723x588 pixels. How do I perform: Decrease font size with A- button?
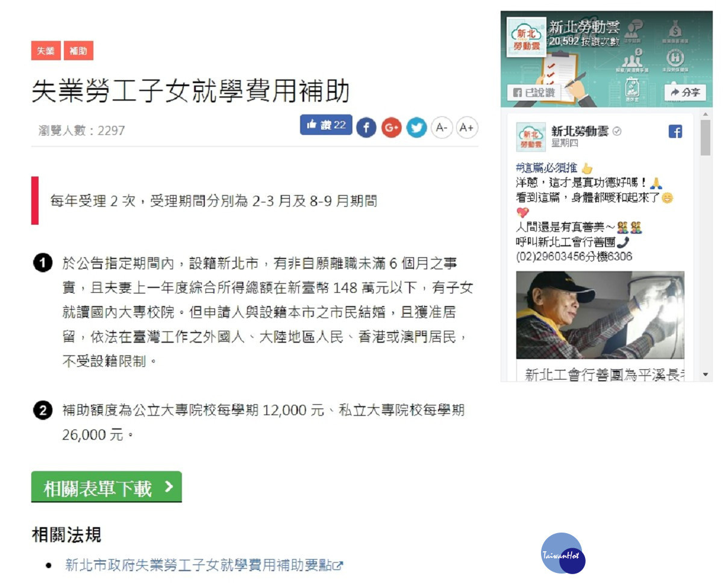pos(442,128)
